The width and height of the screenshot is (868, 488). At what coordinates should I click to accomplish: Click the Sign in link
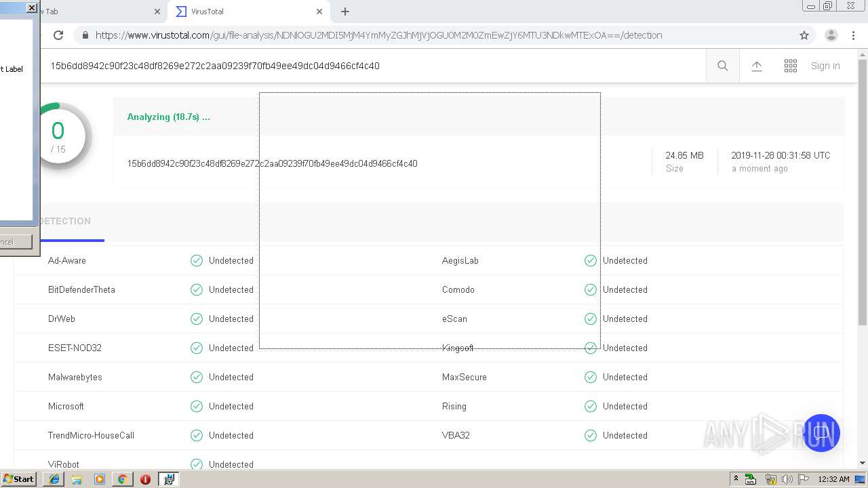pos(825,66)
